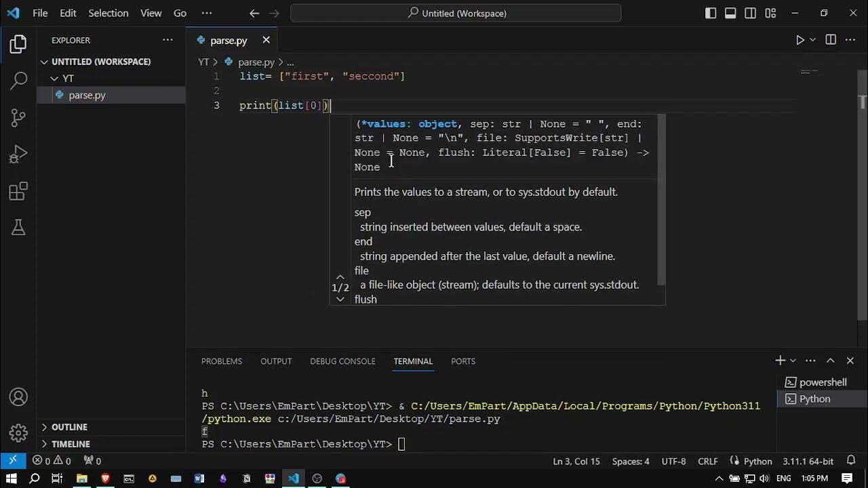Open the Explorer view in activity bar
This screenshot has width=868, height=488.
(18, 45)
